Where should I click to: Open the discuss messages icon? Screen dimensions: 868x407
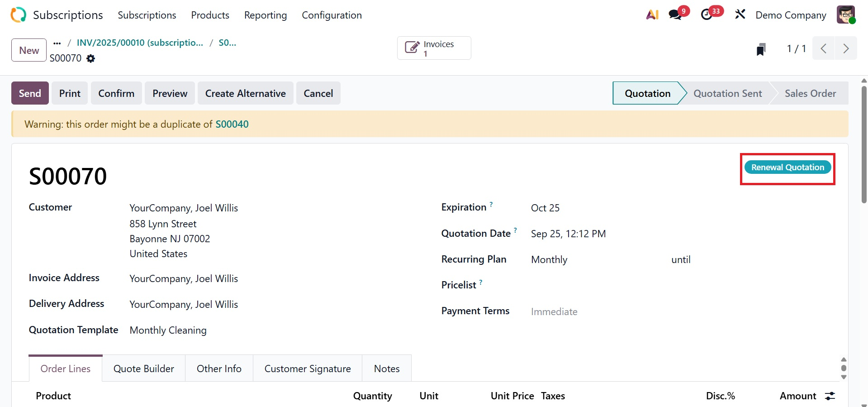[x=675, y=15]
